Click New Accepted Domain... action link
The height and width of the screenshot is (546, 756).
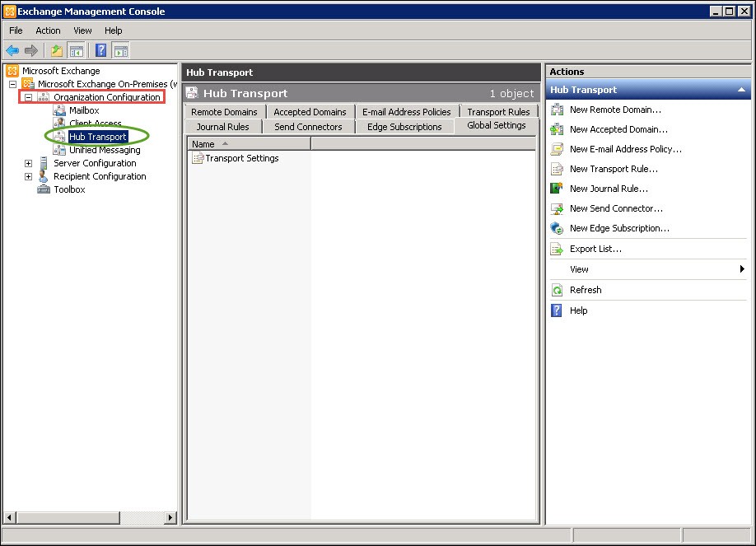618,129
